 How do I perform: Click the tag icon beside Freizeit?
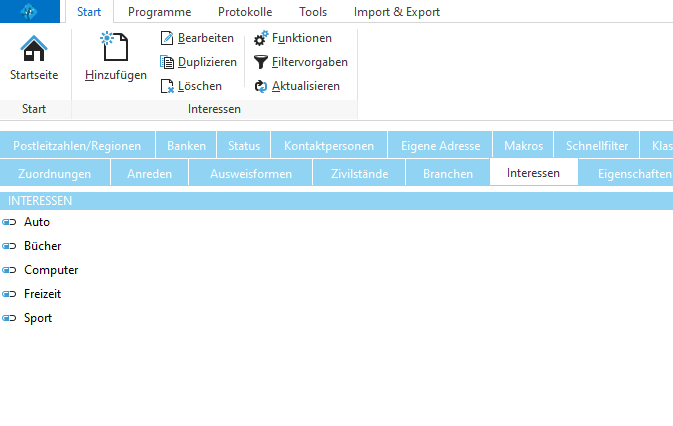tap(9, 294)
